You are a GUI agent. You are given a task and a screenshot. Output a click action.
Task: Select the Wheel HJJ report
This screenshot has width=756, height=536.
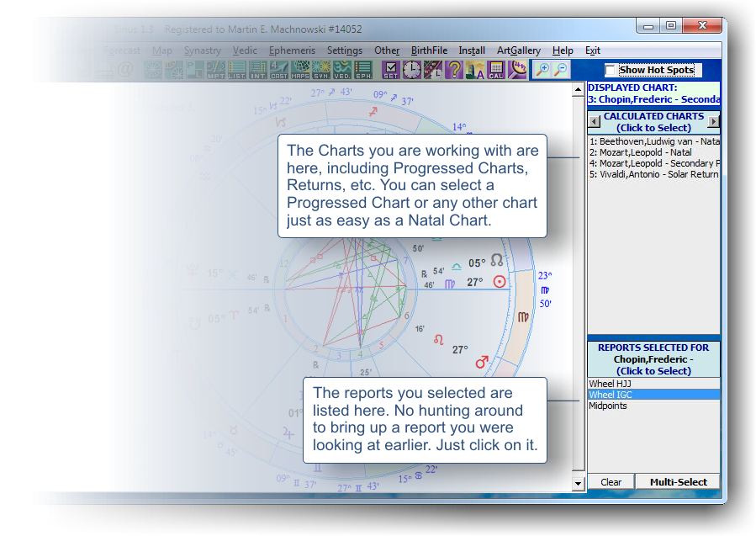654,384
